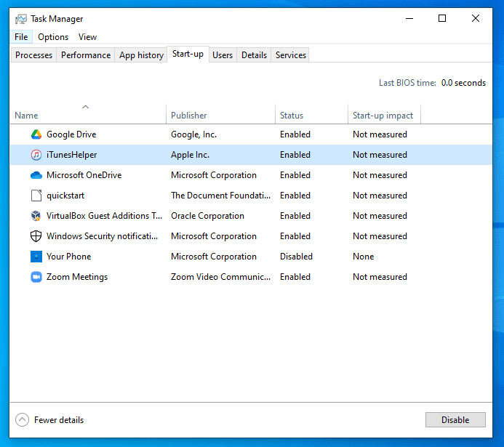The image size is (504, 447).
Task: Select the Windows Security shield icon
Action: point(36,236)
